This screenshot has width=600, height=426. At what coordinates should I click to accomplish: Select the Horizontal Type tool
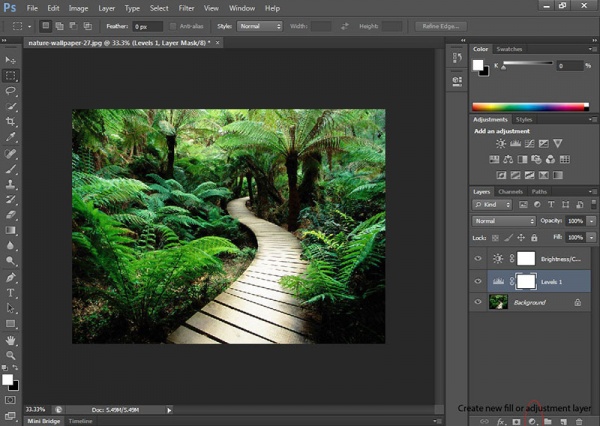click(x=11, y=293)
